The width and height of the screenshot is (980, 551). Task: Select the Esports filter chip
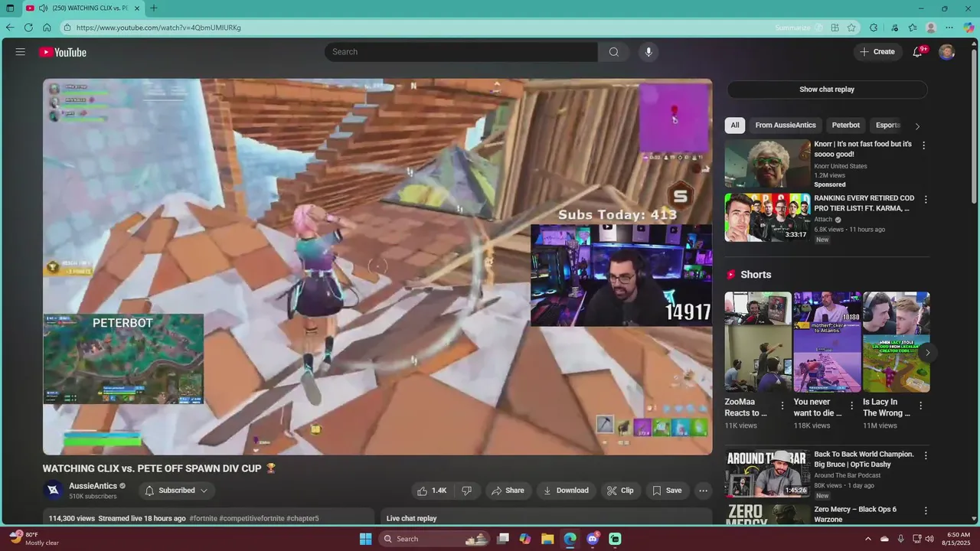[888, 126]
